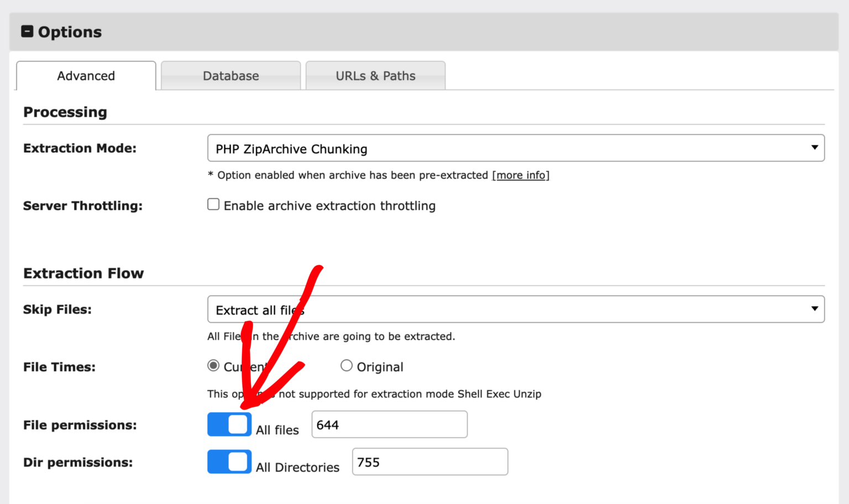Turn off the All files permissions toggle
The width and height of the screenshot is (849, 504).
click(229, 424)
